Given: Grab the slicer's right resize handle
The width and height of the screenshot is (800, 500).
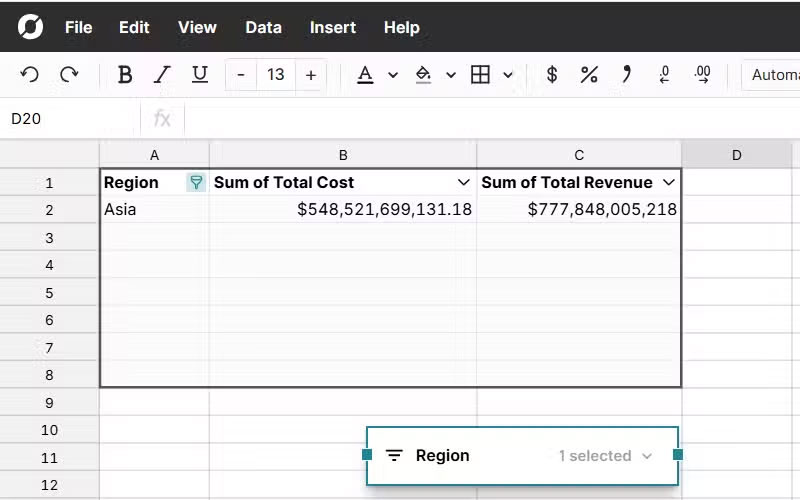Looking at the screenshot, I should click(x=678, y=455).
